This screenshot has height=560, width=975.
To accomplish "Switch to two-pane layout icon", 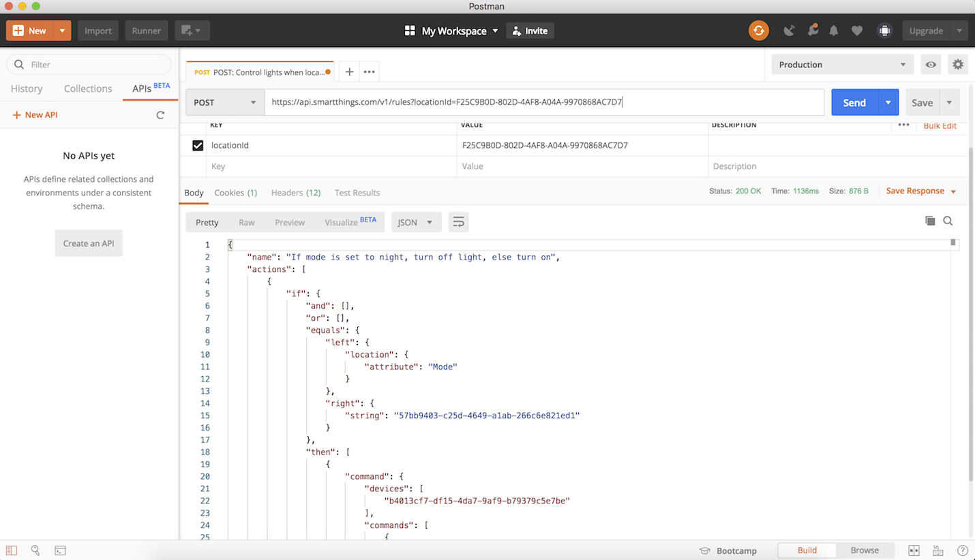I will pyautogui.click(x=914, y=550).
